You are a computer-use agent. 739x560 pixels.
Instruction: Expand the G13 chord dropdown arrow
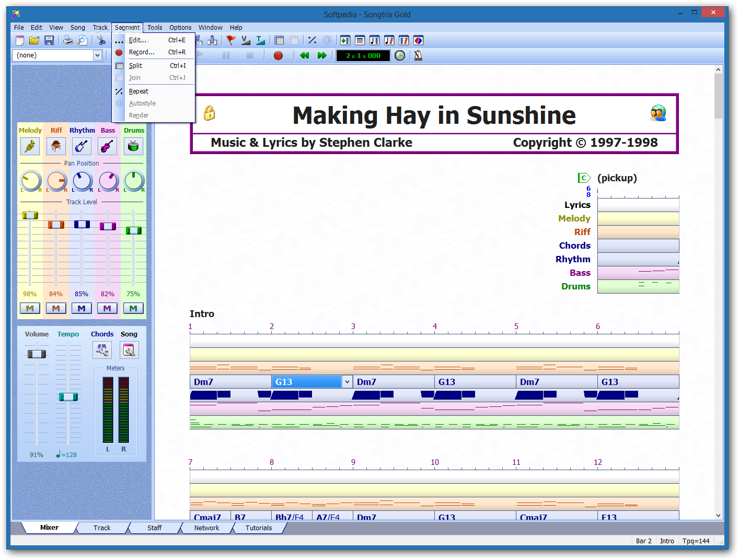click(x=347, y=382)
